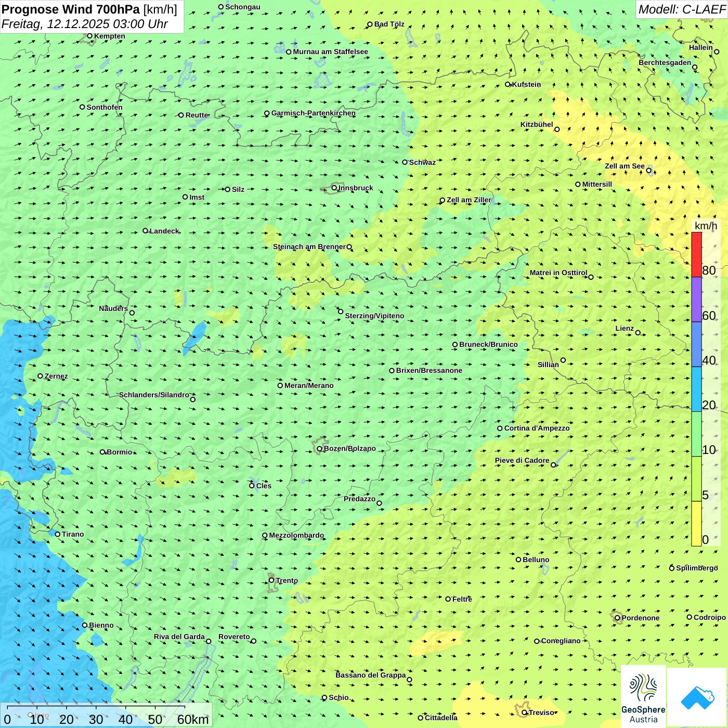Image resolution: width=728 pixels, height=728 pixels.
Task: Click the Reutte town label
Action: [x=197, y=115]
